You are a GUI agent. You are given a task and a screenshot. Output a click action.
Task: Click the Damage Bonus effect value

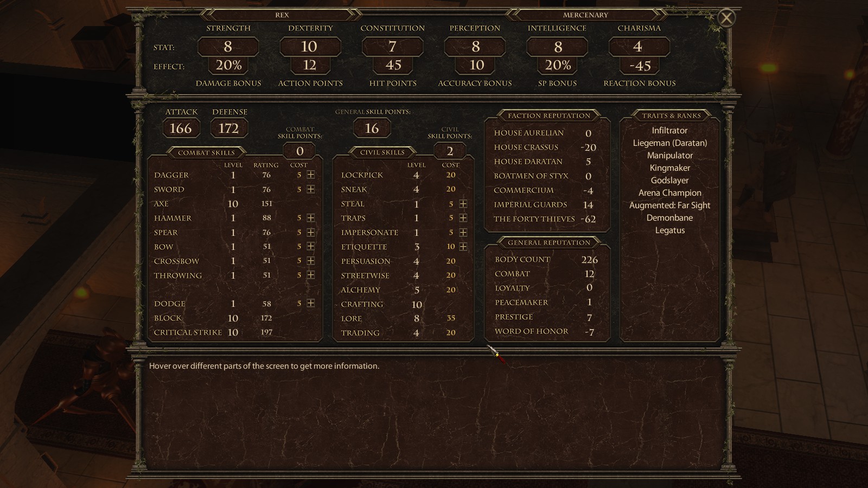pyautogui.click(x=228, y=66)
